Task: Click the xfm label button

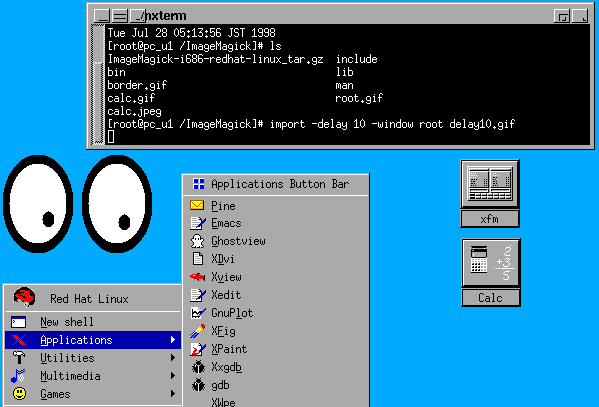Action: (490, 219)
